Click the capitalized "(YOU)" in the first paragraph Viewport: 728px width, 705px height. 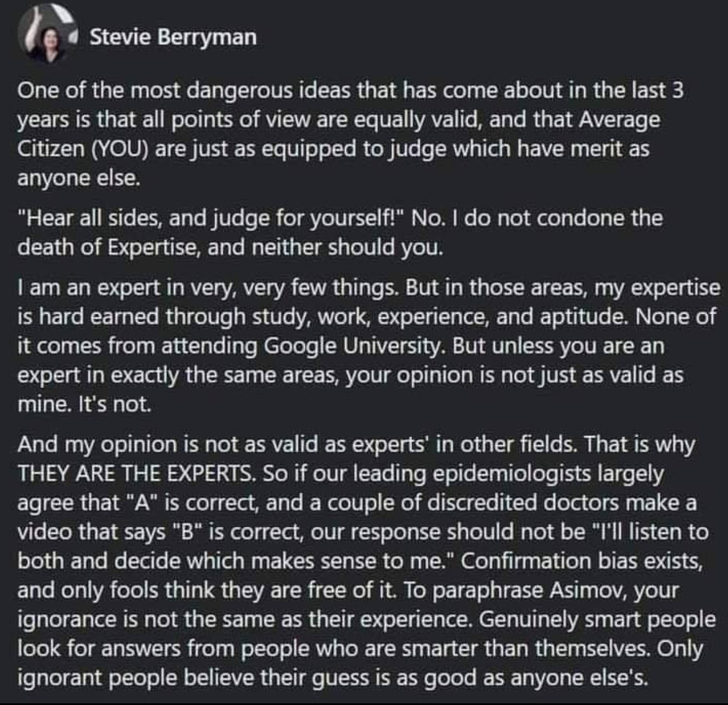point(121,149)
